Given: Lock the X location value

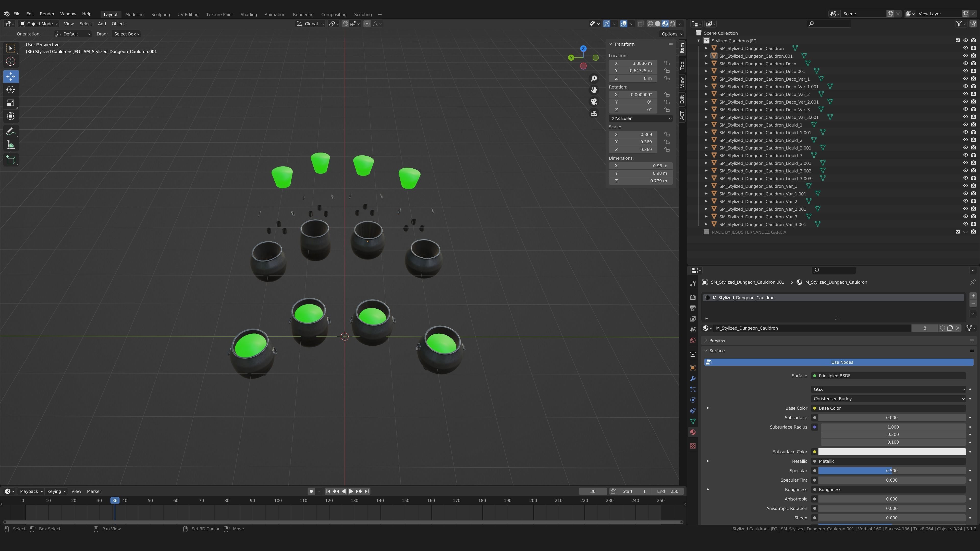Looking at the screenshot, I should [x=667, y=63].
